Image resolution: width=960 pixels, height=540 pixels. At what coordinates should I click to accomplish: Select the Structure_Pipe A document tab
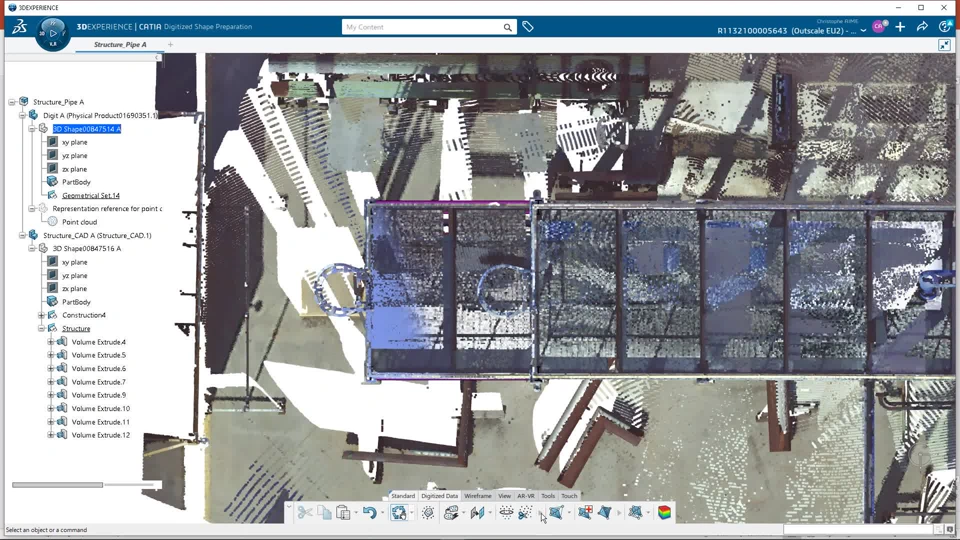pyautogui.click(x=120, y=45)
